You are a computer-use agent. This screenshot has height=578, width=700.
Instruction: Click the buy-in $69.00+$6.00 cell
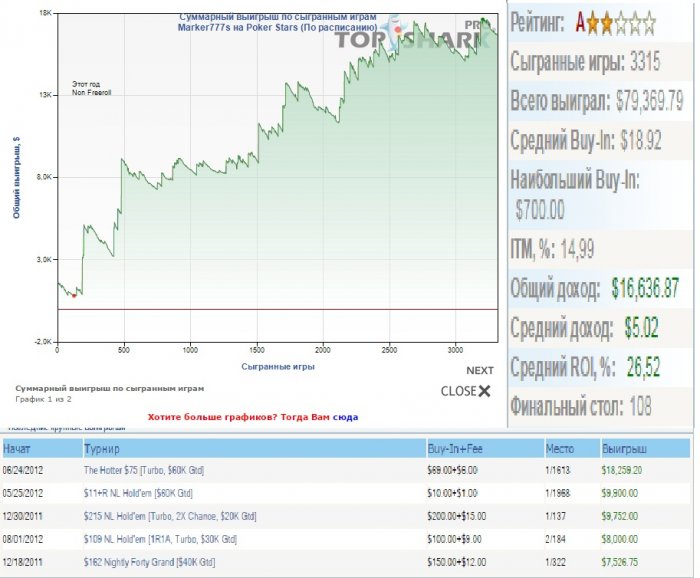click(452, 470)
